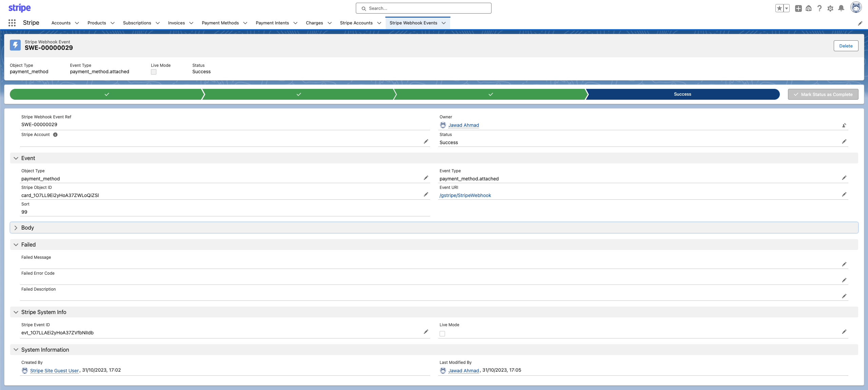The image size is (868, 390).
Task: Open the App Launcher grid icon
Action: click(12, 23)
